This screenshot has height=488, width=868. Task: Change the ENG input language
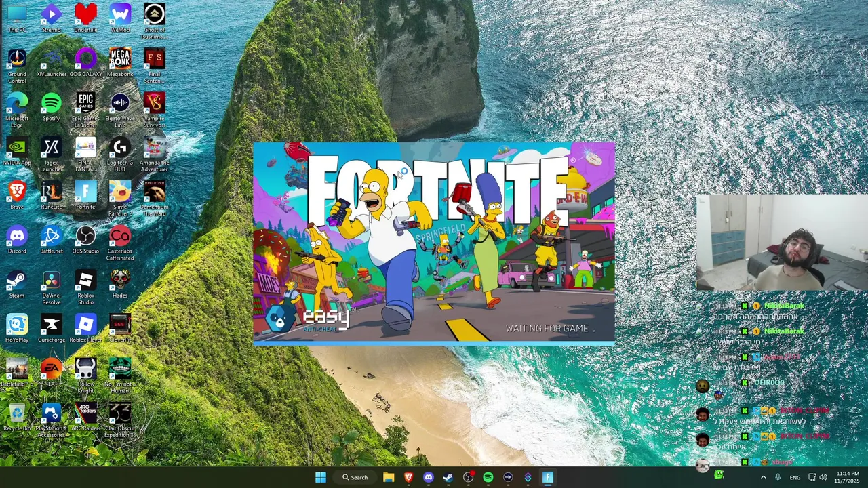pyautogui.click(x=795, y=477)
